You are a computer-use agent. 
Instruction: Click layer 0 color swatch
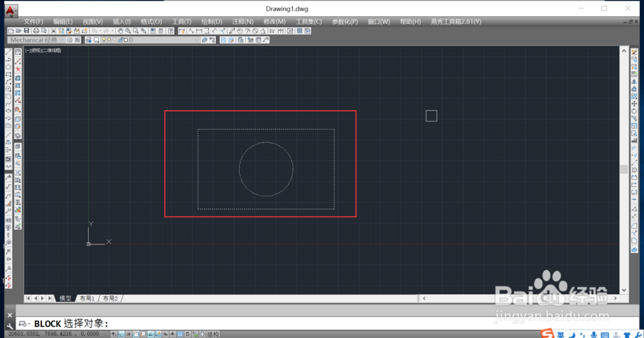pyautogui.click(x=126, y=40)
